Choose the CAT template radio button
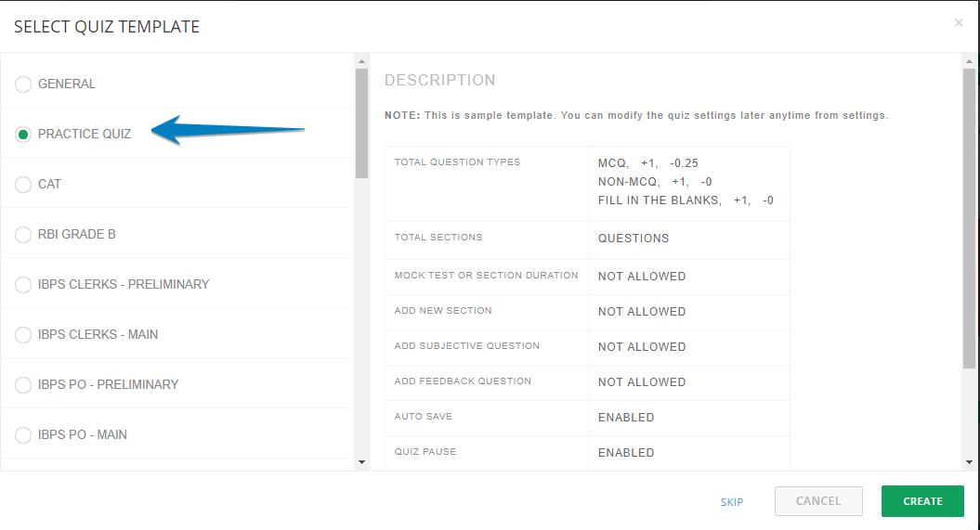The width and height of the screenshot is (980, 530). 23,184
